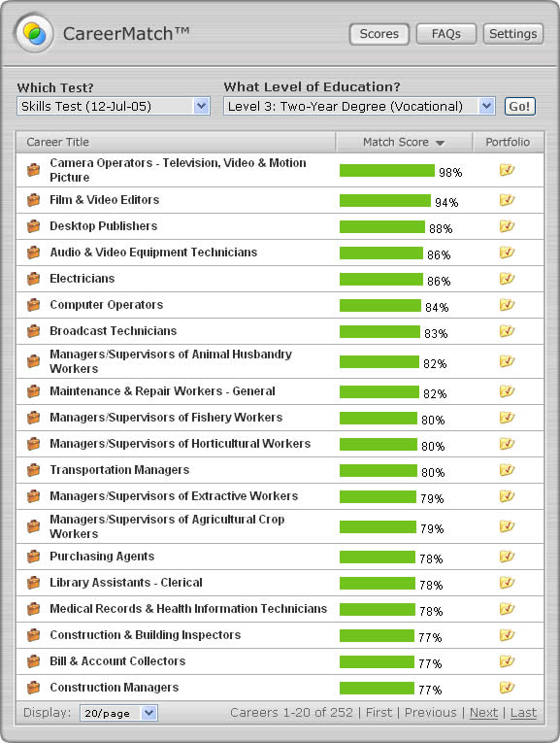Click briefcase icon beside Computer Operators
Screen dimensions: 560x743
[33, 305]
